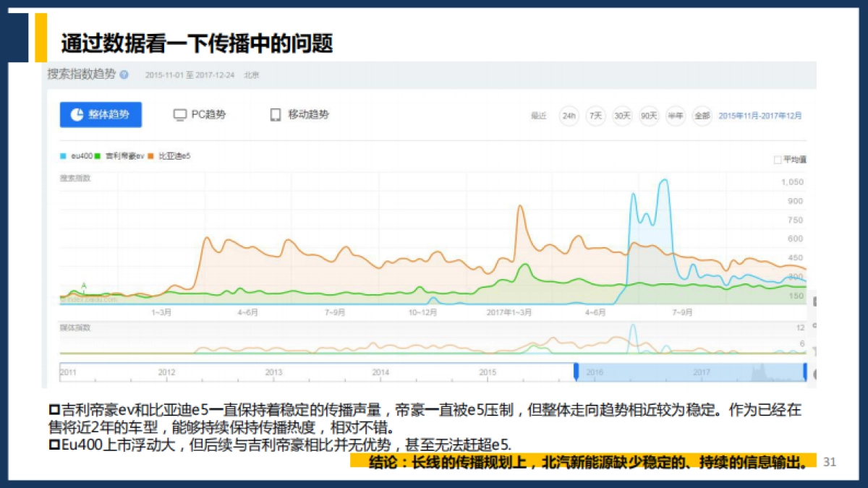868x488 pixels.
Task: Open the 2015年11月-2017年12月 date range link
Action: [761, 116]
